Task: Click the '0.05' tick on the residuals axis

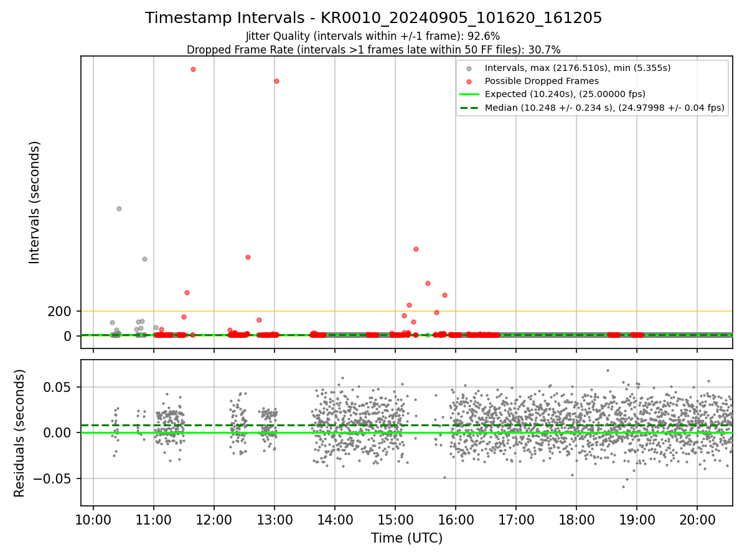Action: [x=57, y=387]
